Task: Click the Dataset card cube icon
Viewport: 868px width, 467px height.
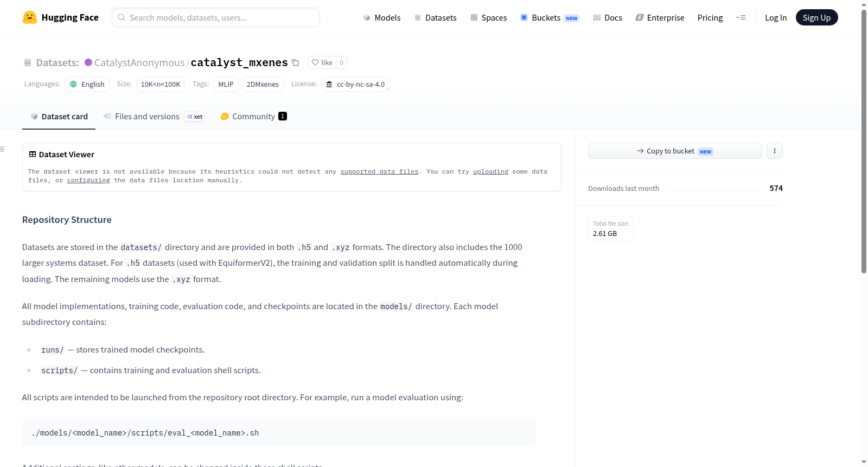Action: click(34, 117)
